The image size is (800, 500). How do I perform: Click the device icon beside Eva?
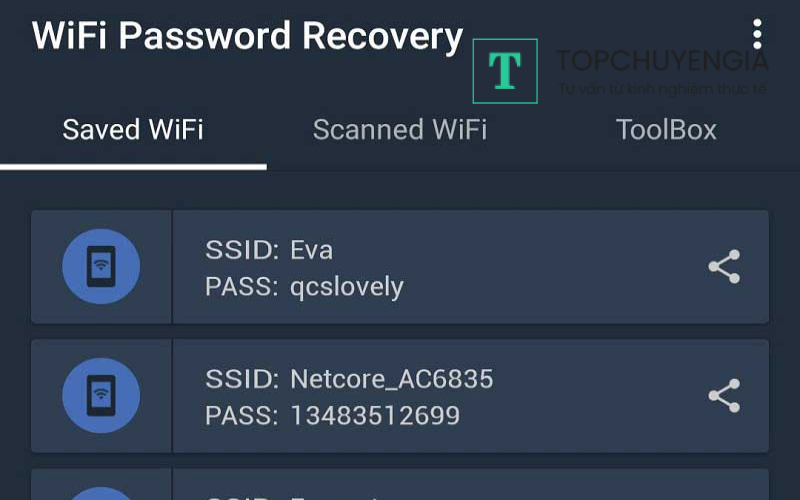[x=101, y=267]
